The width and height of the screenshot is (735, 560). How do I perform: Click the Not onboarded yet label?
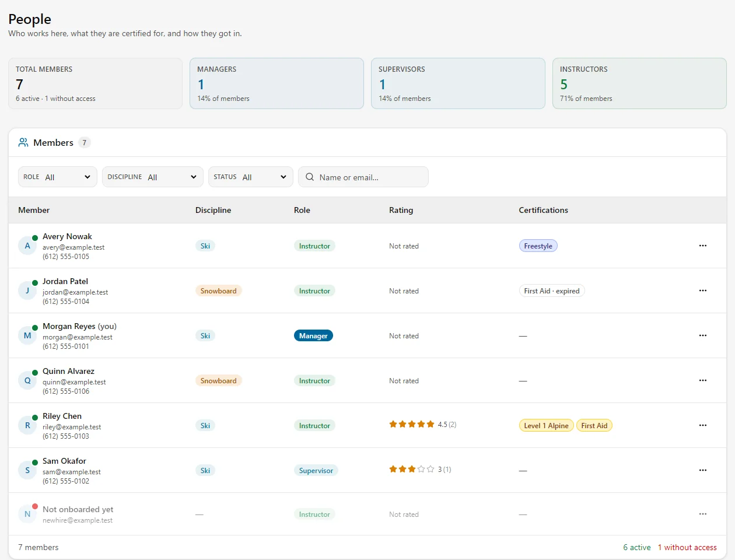pyautogui.click(x=78, y=509)
